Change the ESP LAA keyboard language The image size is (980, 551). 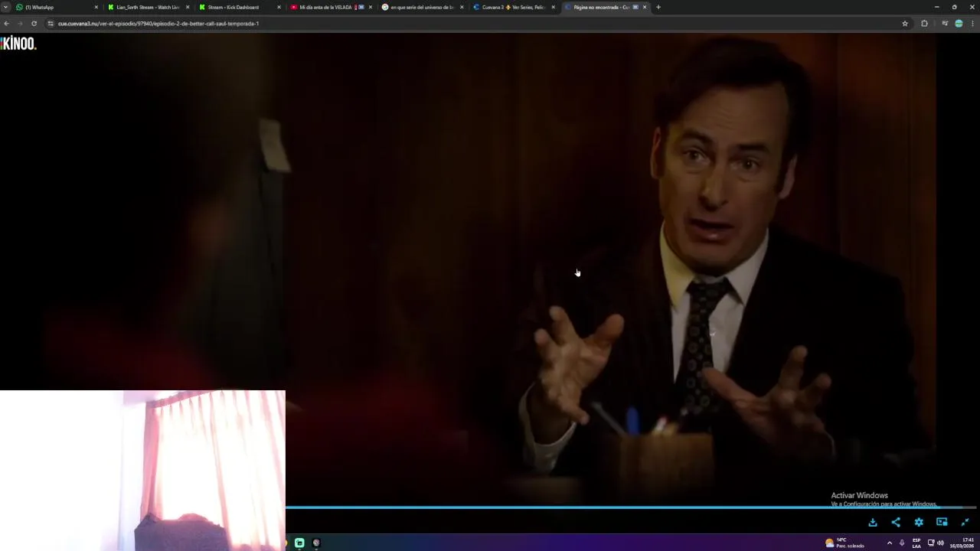916,543
